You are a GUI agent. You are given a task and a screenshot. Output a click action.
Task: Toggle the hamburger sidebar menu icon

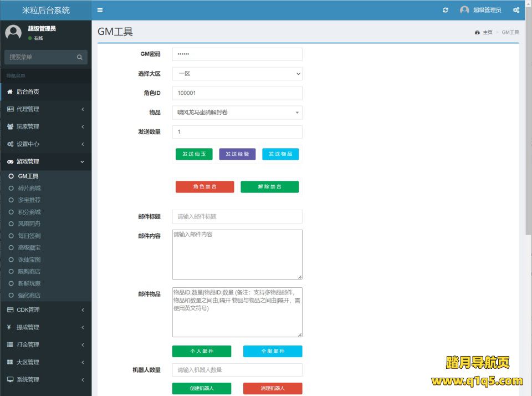tap(100, 10)
